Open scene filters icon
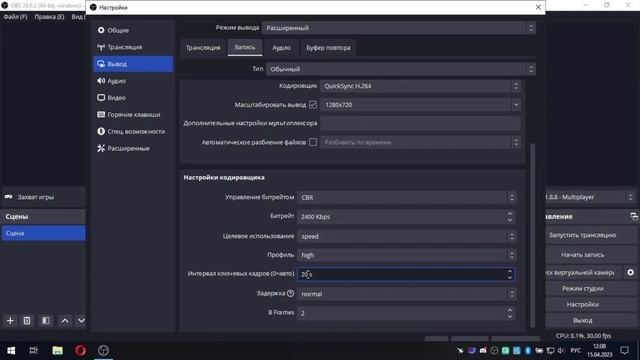Image resolution: width=640 pixels, height=360 pixels. coord(46,321)
